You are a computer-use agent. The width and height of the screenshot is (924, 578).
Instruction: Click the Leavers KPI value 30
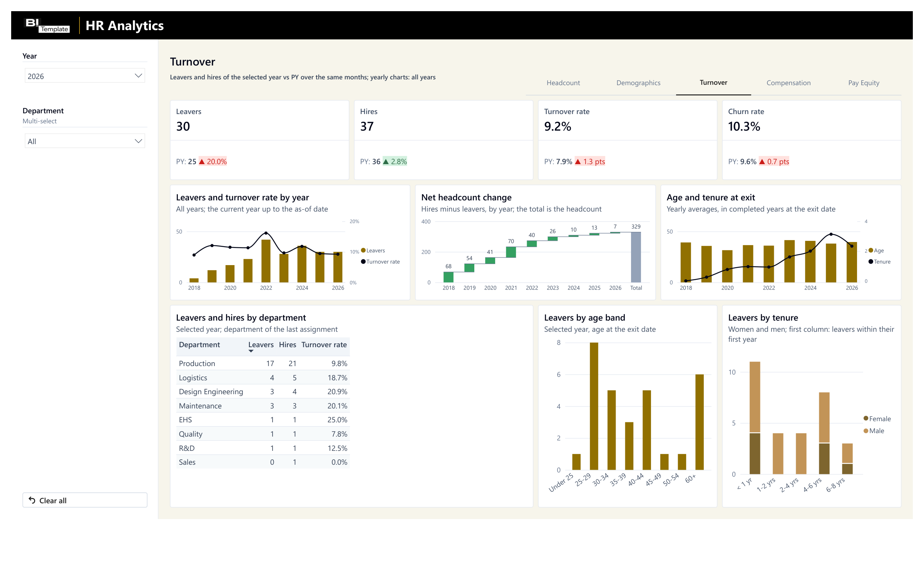coord(183,126)
